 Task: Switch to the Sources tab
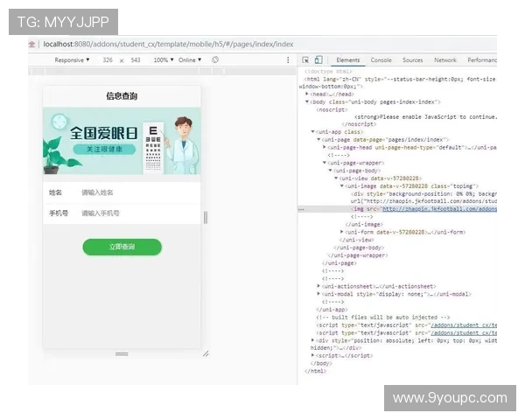point(412,60)
